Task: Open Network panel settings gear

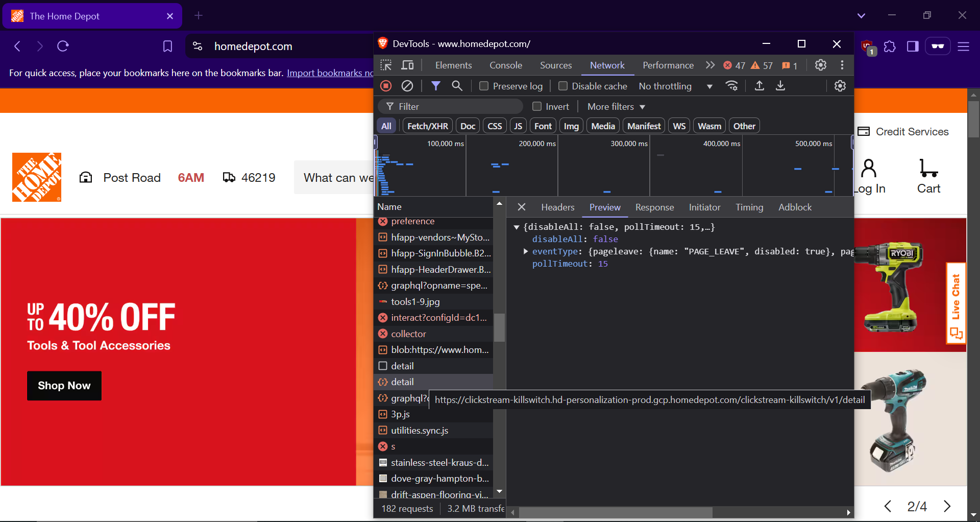Action: click(x=840, y=86)
